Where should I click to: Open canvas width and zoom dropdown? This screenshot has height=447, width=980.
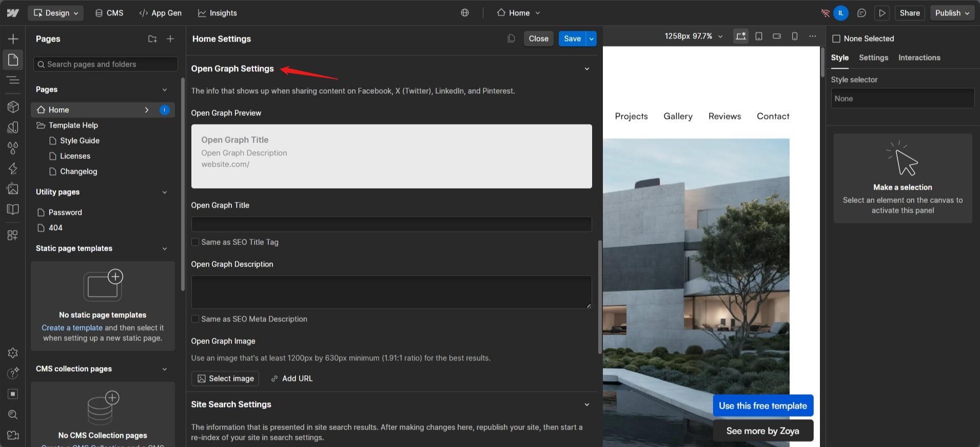[694, 36]
